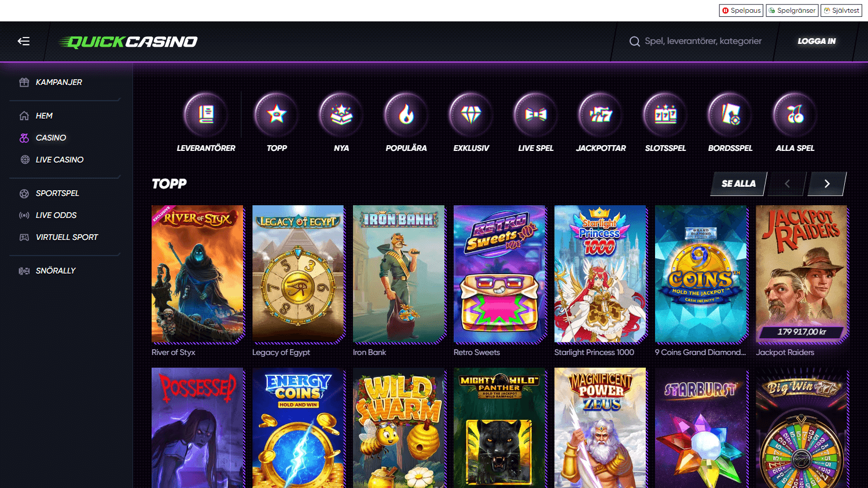
Task: Open the Big Win 777 game thumbnail
Action: point(802,428)
